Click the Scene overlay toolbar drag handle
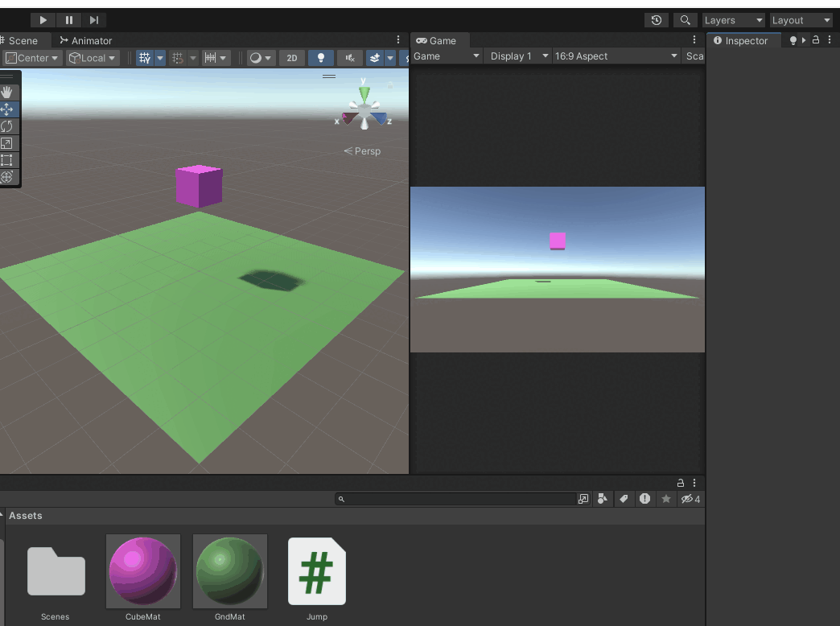The height and width of the screenshot is (626, 840). tap(329, 76)
